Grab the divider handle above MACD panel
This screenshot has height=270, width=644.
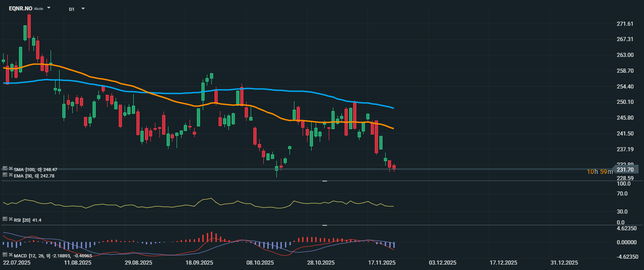(x=324, y=225)
